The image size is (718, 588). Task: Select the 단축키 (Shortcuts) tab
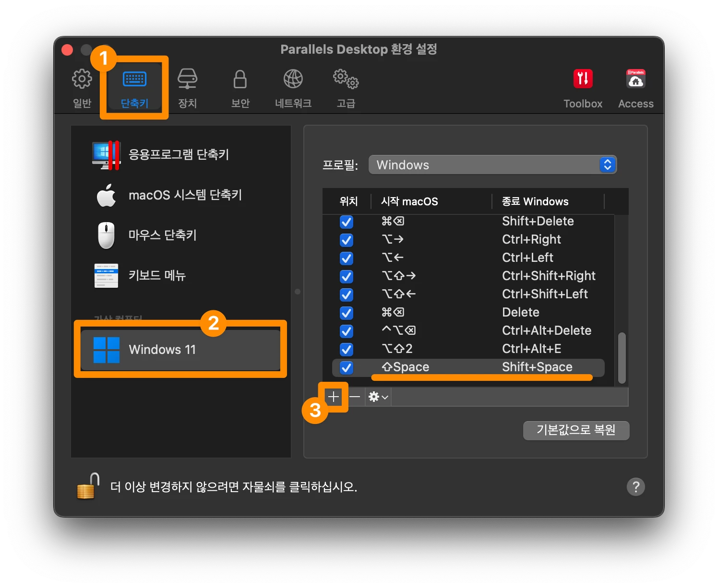pyautogui.click(x=134, y=89)
